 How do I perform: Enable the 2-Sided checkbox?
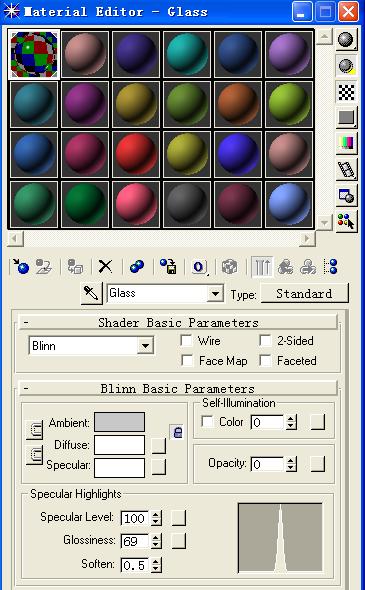pyautogui.click(x=265, y=341)
